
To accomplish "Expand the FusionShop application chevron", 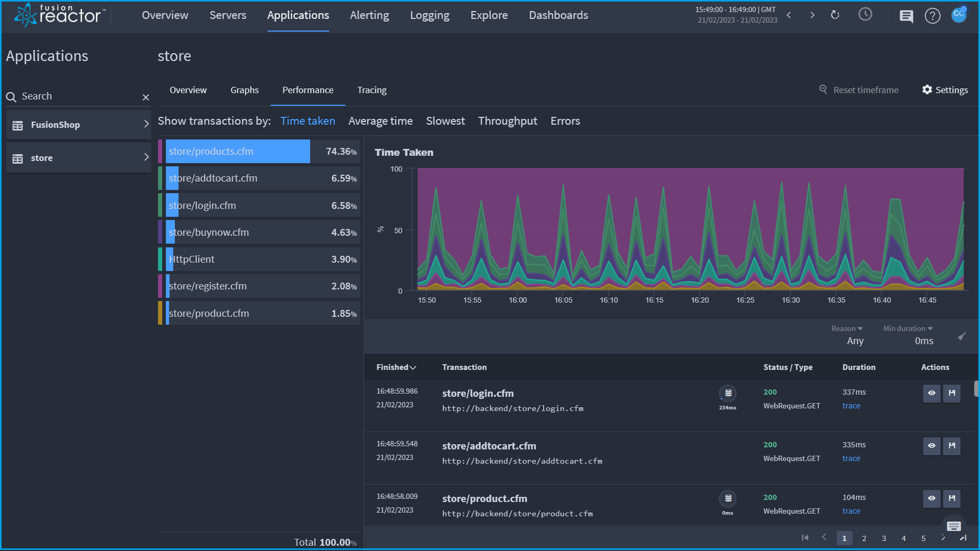I will tap(146, 124).
